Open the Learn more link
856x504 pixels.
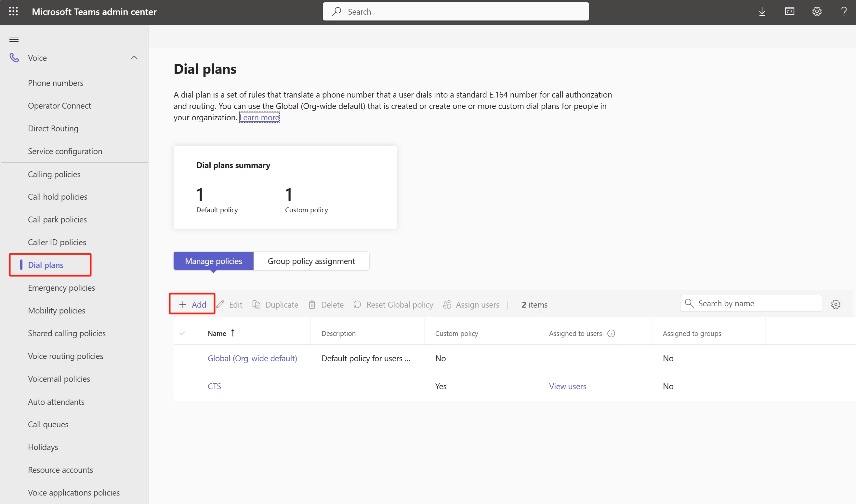[259, 117]
